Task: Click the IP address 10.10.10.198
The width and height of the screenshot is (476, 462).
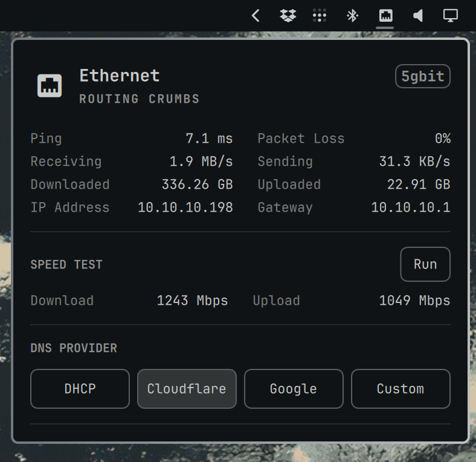Action: 185,207
